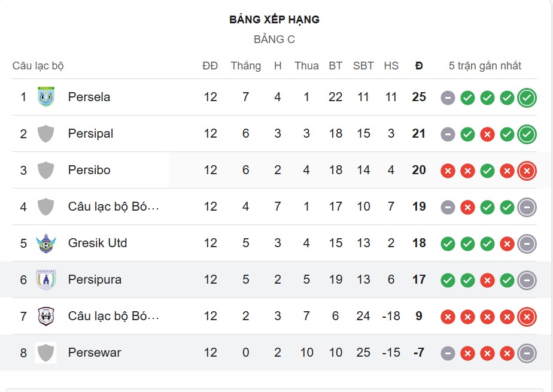Viewport: 553px width, 392px height.
Task: Click the red loss marker ending Persibo's form
Action: click(526, 170)
